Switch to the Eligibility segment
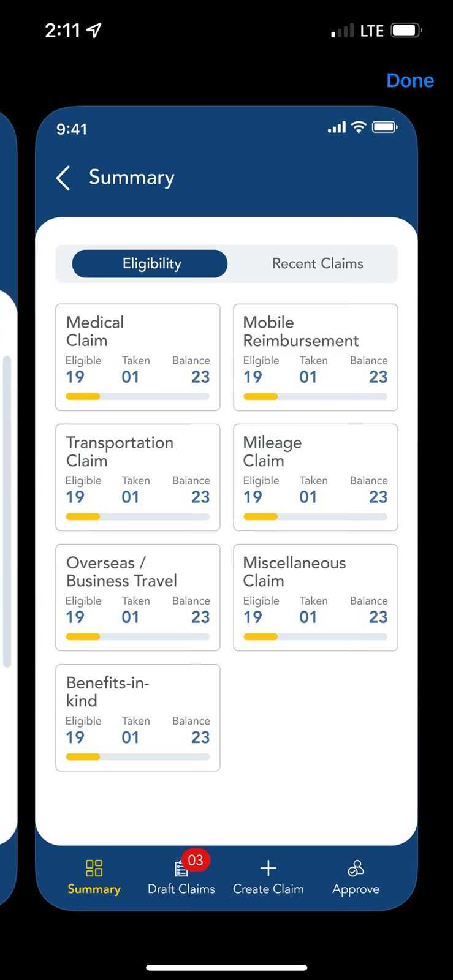The image size is (453, 980). [x=151, y=264]
